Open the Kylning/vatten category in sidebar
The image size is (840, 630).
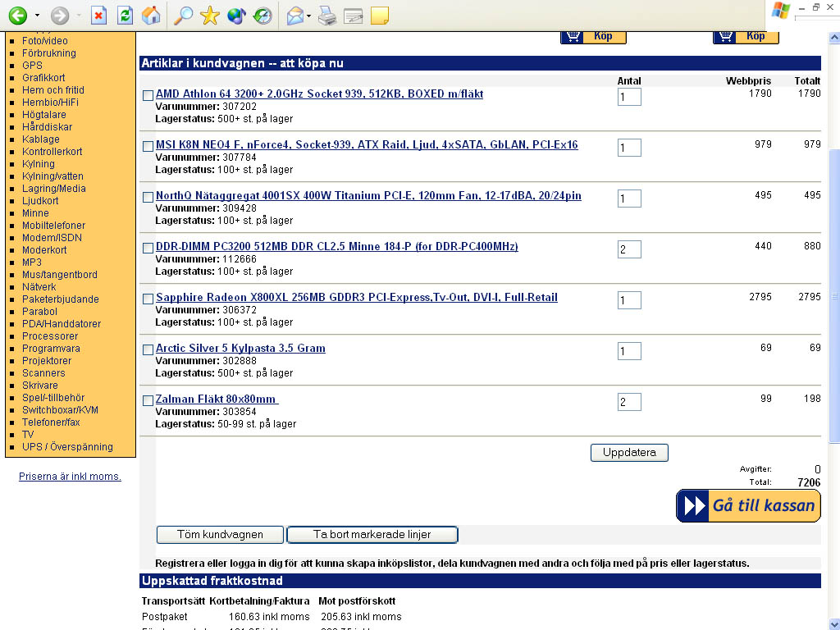pos(52,176)
